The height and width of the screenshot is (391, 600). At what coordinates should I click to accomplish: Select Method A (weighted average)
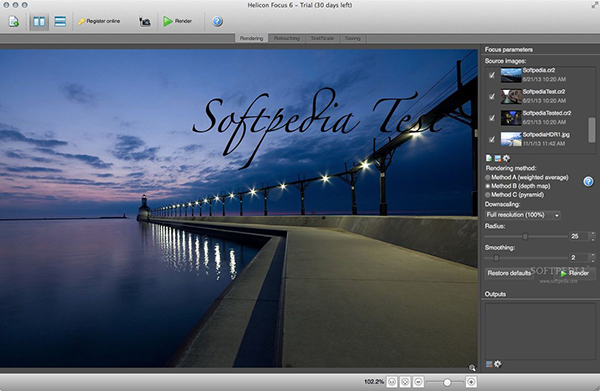click(x=527, y=178)
